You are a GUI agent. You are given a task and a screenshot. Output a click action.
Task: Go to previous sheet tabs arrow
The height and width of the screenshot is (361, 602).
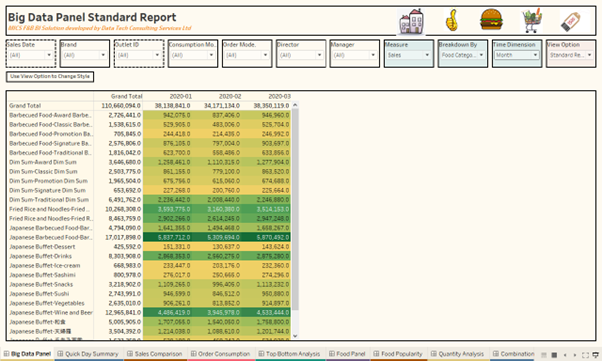pos(565,355)
